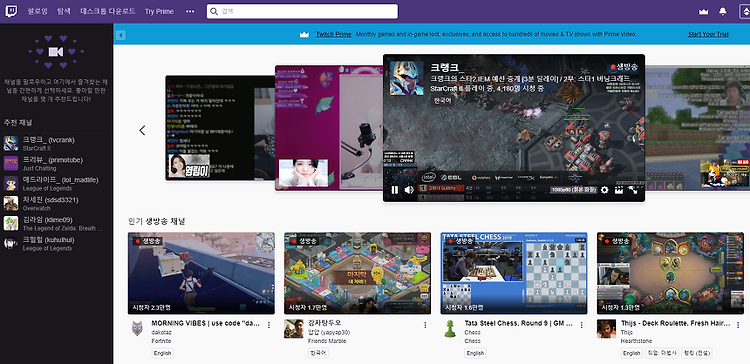Click the tvcrank sidebar avatar icon
This screenshot has height=364, width=750.
[11, 143]
